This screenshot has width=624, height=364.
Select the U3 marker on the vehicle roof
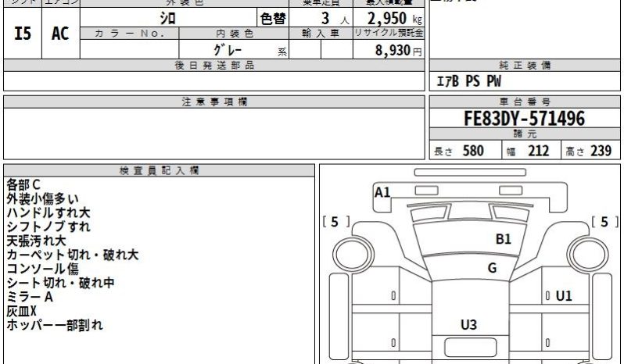click(x=468, y=325)
